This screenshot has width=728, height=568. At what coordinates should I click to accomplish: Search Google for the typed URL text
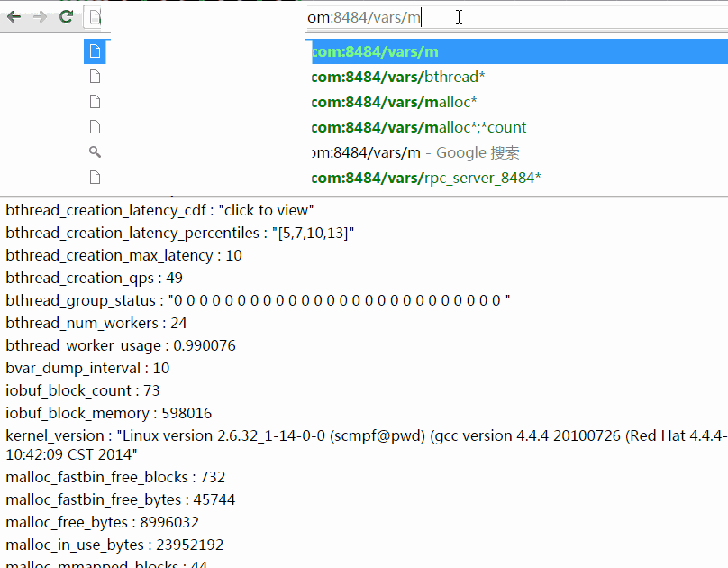click(414, 152)
